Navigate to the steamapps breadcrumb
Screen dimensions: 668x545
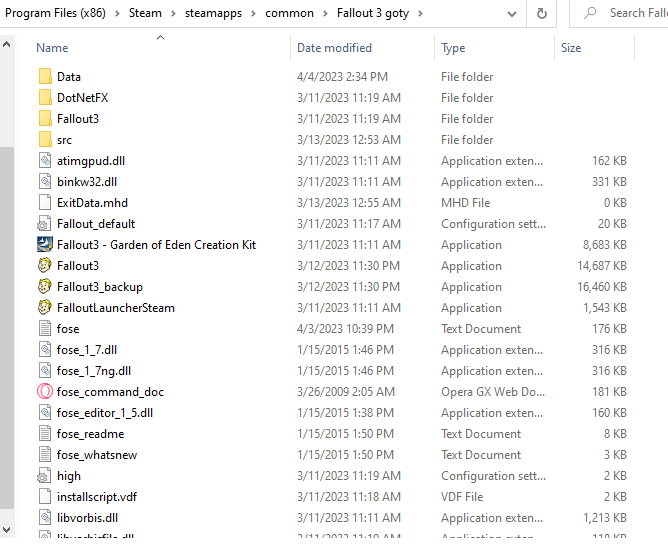213,13
